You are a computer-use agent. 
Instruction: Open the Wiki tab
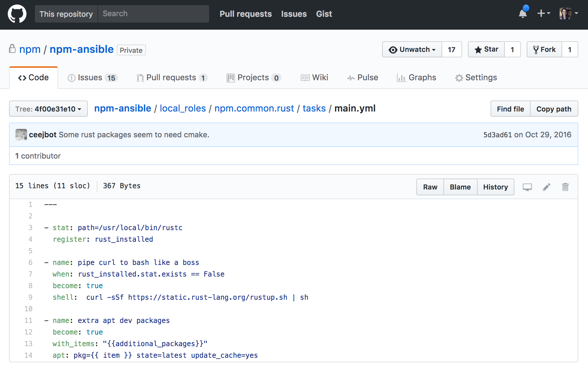[x=314, y=78]
